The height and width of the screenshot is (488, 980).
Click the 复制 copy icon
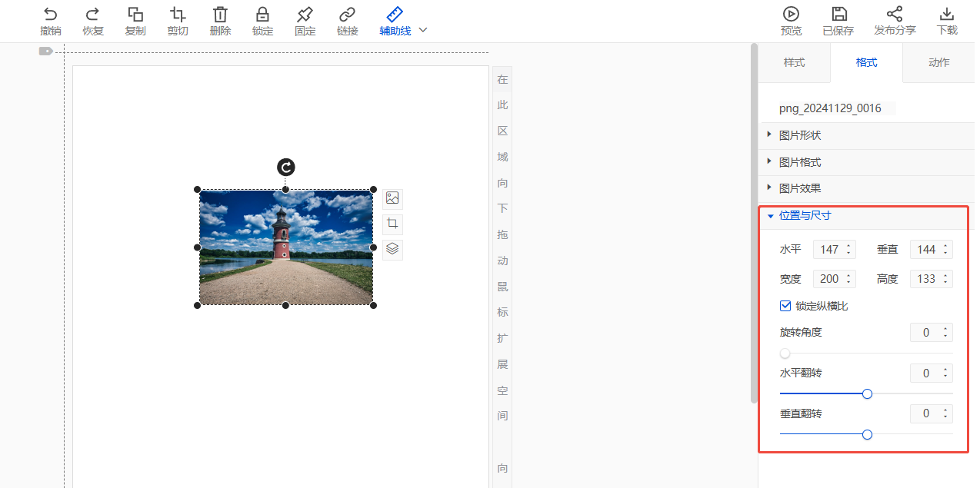tap(135, 14)
